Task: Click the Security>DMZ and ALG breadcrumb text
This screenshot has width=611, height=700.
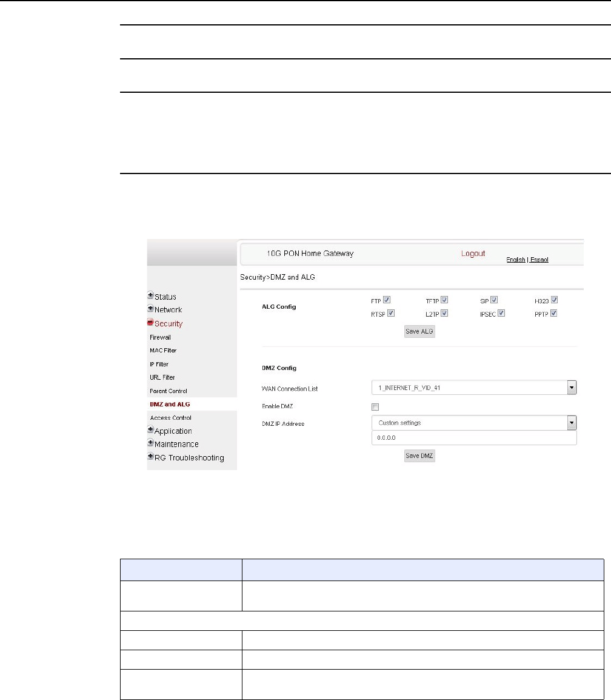Action: (278, 277)
